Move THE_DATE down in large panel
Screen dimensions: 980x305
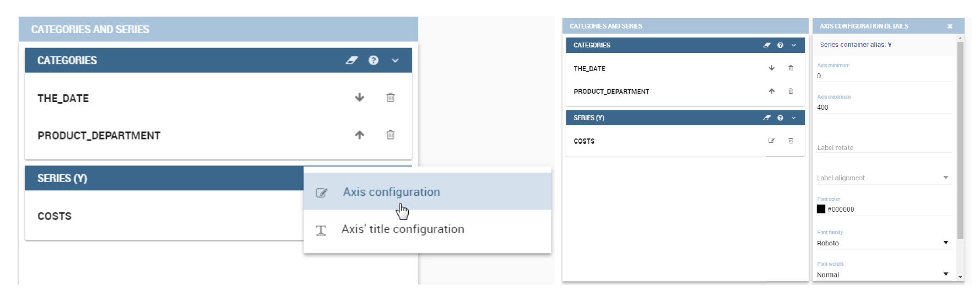coord(360,98)
